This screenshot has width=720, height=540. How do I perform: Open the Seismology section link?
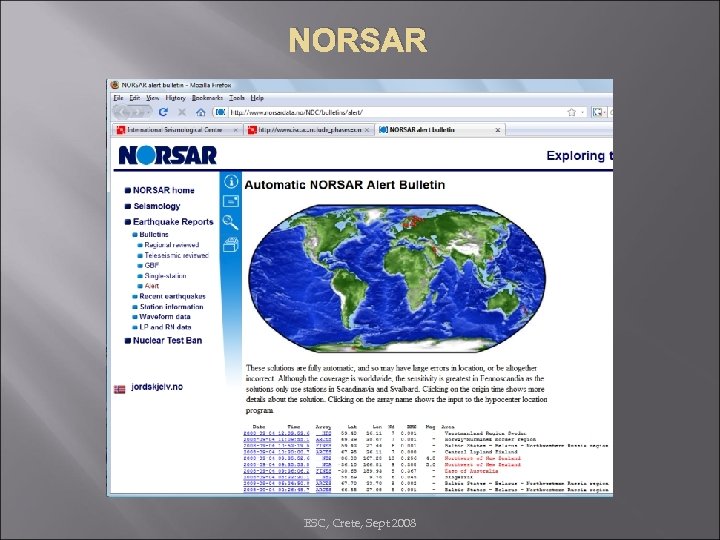[x=157, y=206]
